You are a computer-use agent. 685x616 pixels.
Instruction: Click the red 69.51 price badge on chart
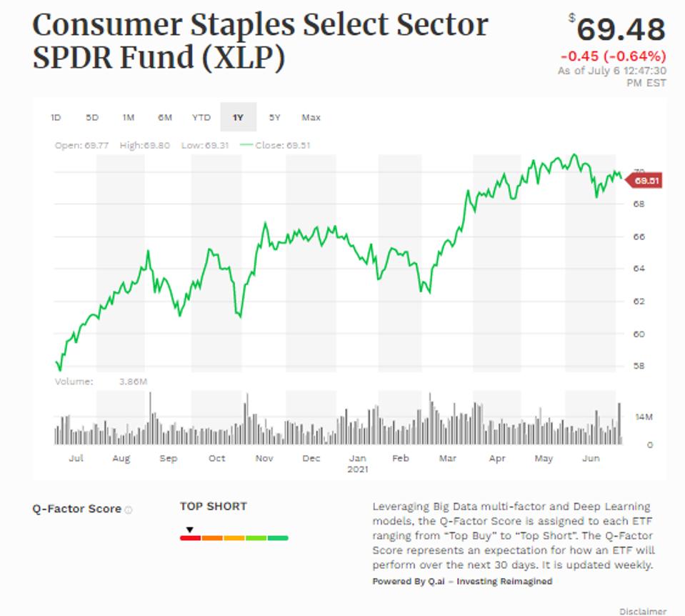[644, 180]
